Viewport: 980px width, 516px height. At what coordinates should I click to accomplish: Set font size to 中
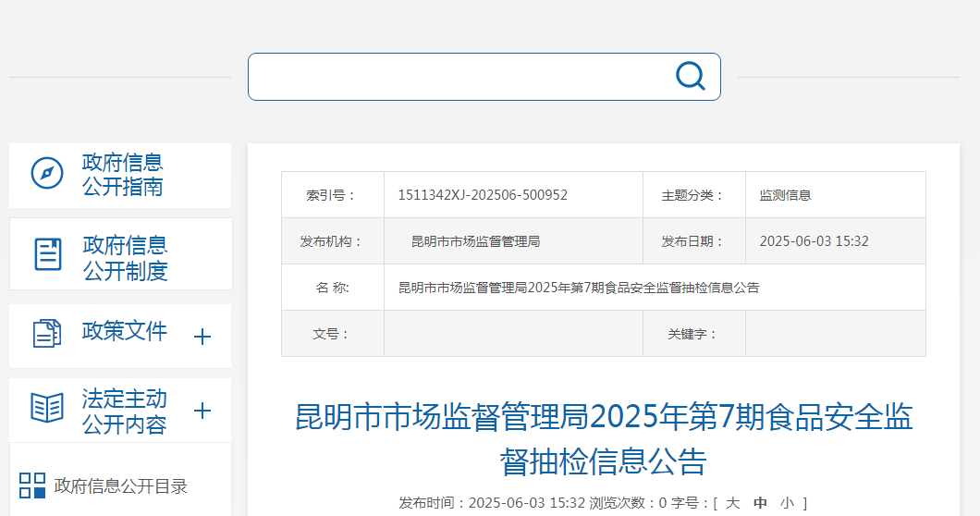[760, 503]
